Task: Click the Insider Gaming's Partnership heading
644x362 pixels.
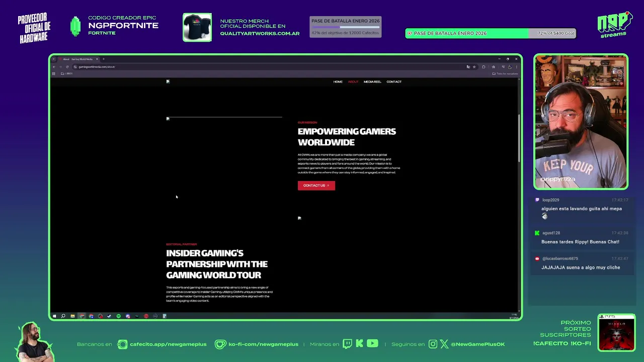Action: pos(217,264)
